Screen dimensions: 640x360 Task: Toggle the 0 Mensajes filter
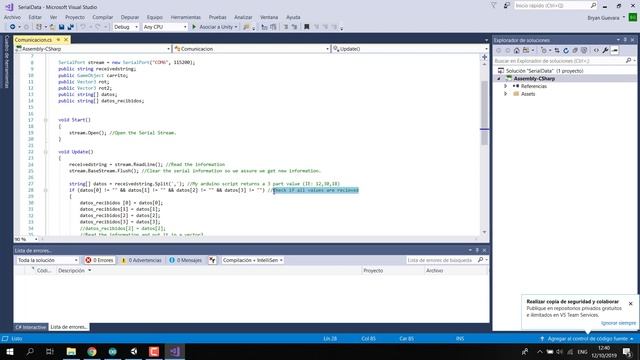(x=186, y=260)
